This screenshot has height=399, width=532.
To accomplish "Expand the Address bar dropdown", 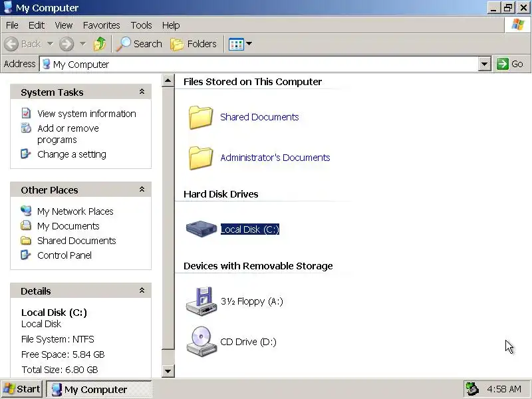I will [485, 64].
